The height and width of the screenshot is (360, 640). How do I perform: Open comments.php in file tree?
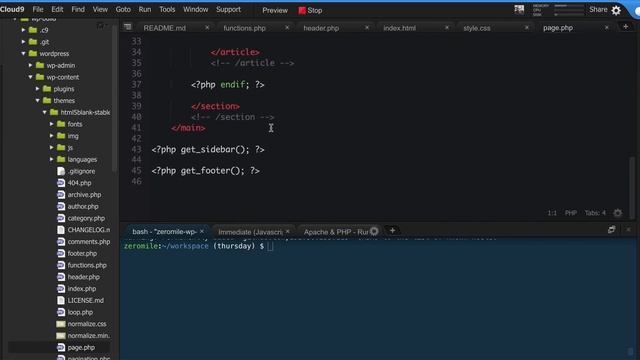coord(89,242)
